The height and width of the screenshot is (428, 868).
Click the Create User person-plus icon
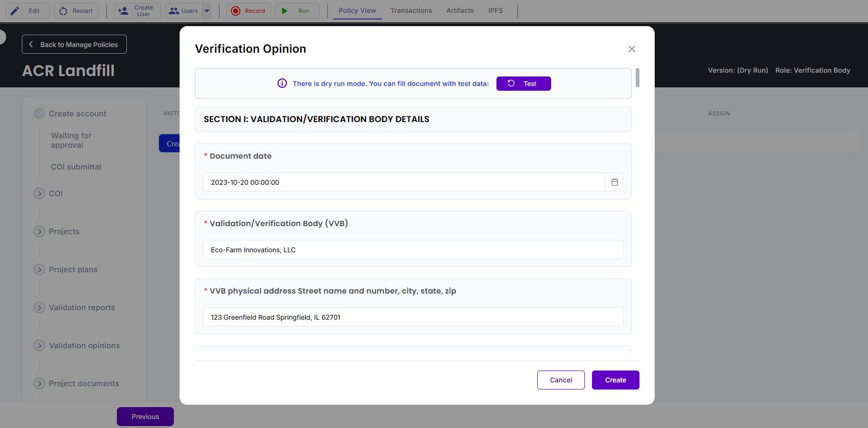(x=123, y=11)
